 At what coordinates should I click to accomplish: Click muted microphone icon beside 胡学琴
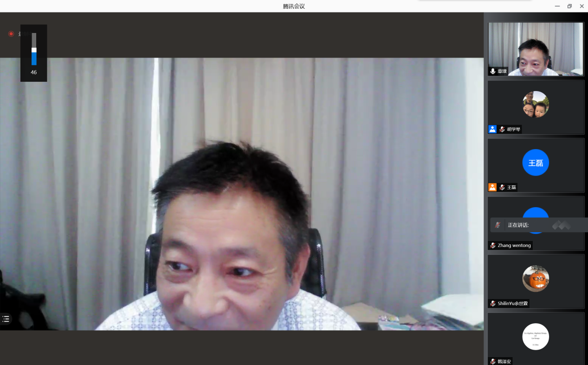click(502, 130)
